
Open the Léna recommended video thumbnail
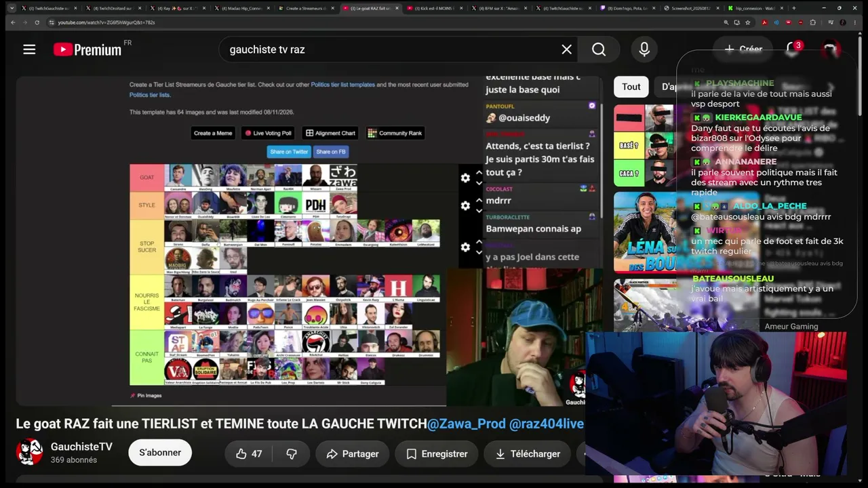click(645, 232)
